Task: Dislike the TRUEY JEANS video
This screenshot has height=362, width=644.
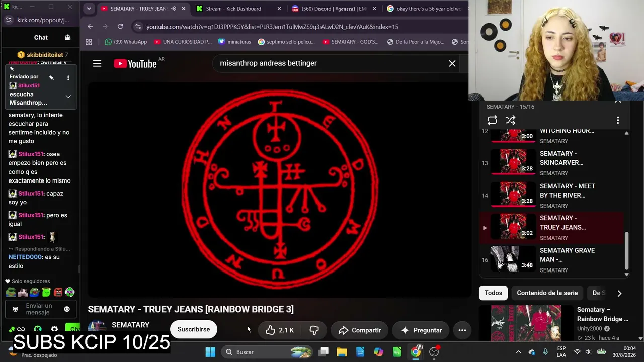Action: pos(314,330)
